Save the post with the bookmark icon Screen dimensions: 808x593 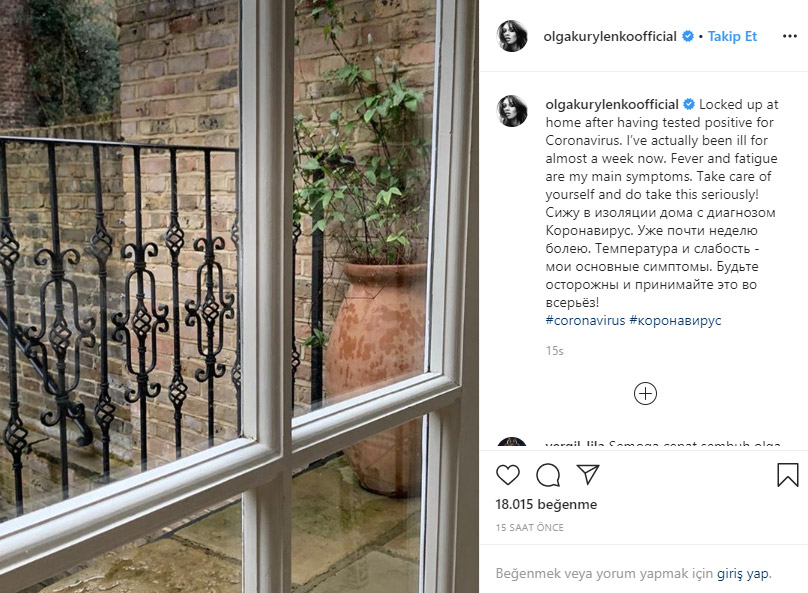pos(787,475)
